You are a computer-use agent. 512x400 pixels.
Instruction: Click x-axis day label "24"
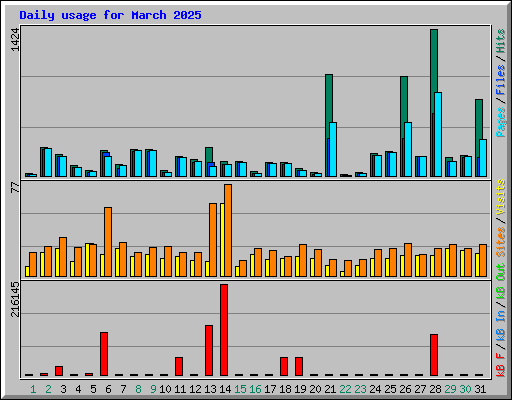coord(375,389)
